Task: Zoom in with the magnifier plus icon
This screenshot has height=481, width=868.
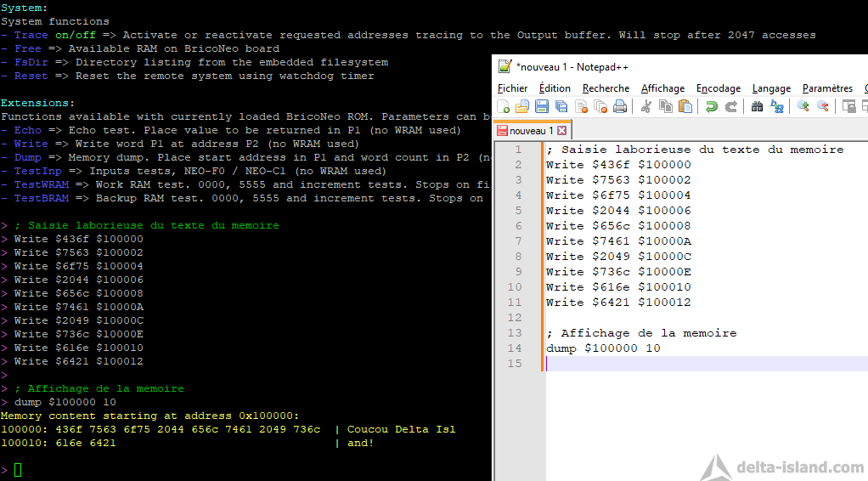Action: pyautogui.click(x=803, y=106)
